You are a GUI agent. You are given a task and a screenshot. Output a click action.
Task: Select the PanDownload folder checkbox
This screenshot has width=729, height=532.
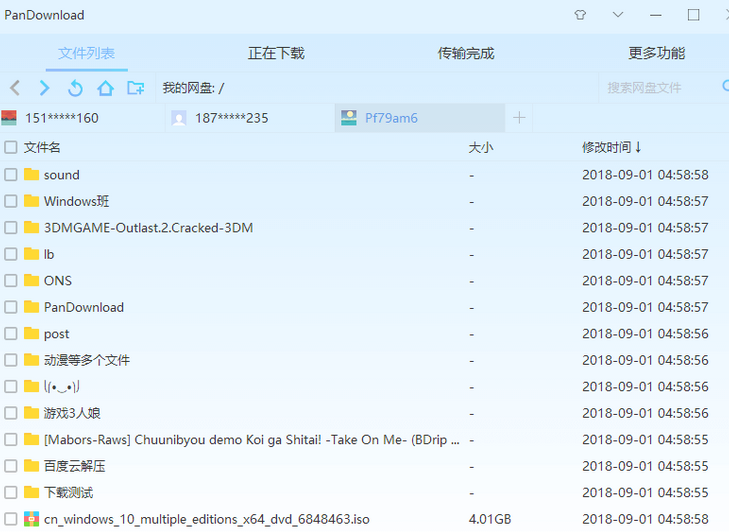click(x=11, y=307)
